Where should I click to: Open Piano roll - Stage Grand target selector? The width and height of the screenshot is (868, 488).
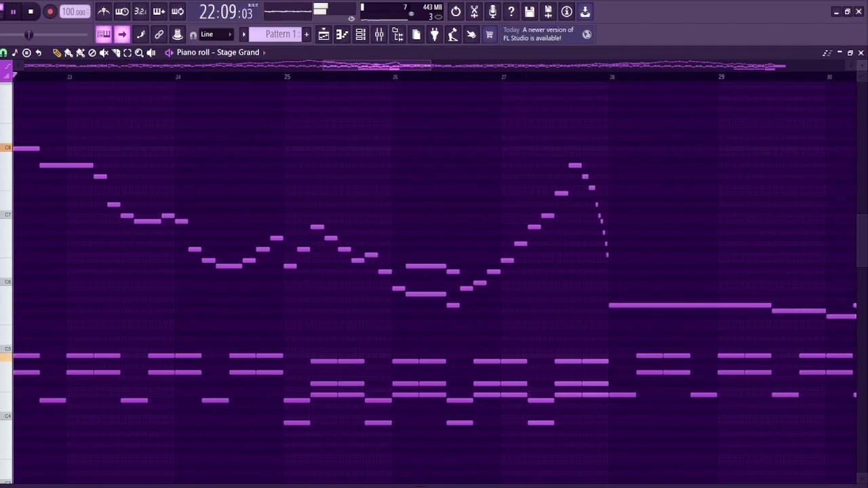218,52
